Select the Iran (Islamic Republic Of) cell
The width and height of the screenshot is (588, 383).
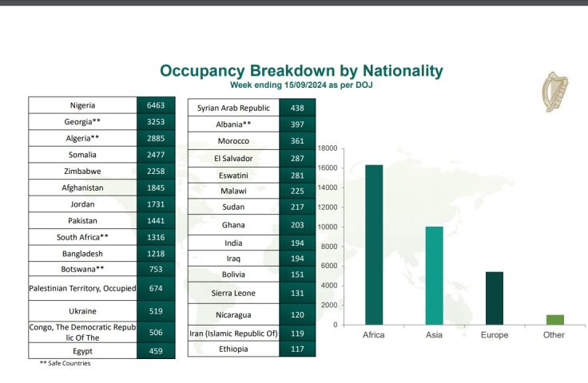point(233,334)
